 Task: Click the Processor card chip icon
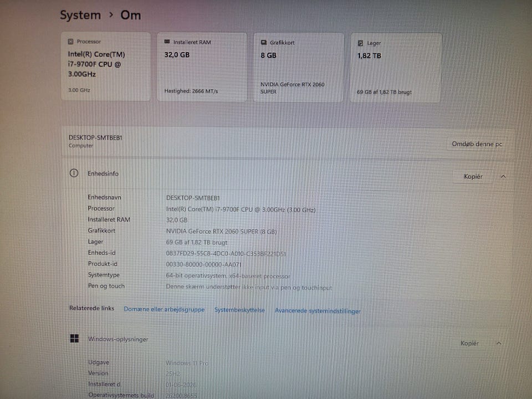pyautogui.click(x=70, y=42)
